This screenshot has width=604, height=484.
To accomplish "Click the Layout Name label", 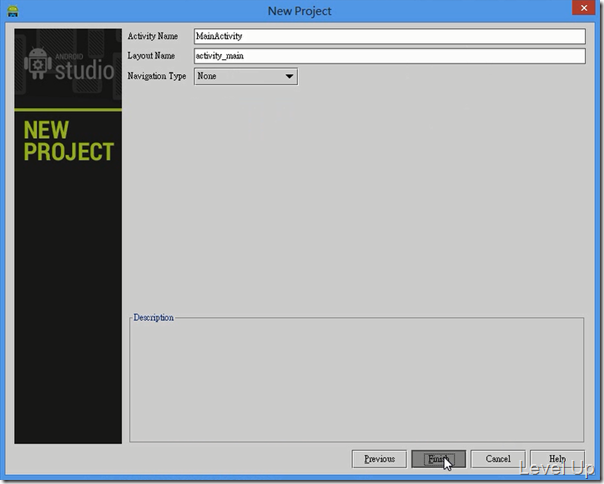I will tap(151, 56).
